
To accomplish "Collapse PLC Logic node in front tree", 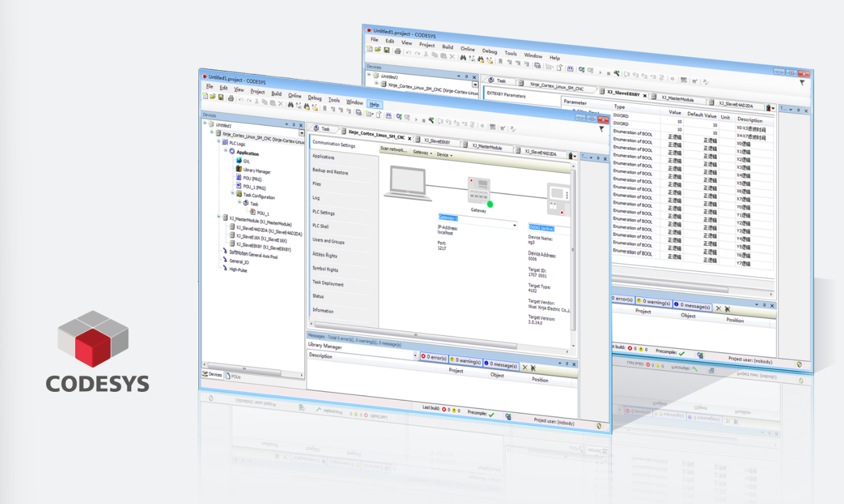I will coord(219,141).
